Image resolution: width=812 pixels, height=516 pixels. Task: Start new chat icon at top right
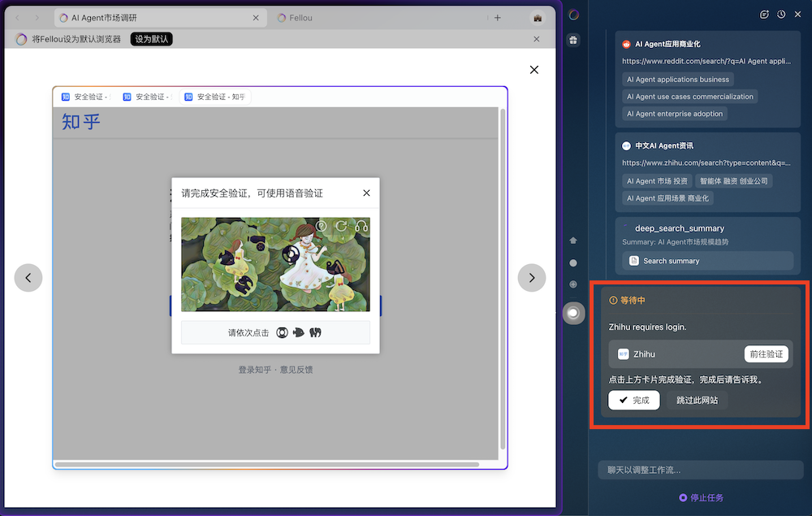tap(764, 15)
